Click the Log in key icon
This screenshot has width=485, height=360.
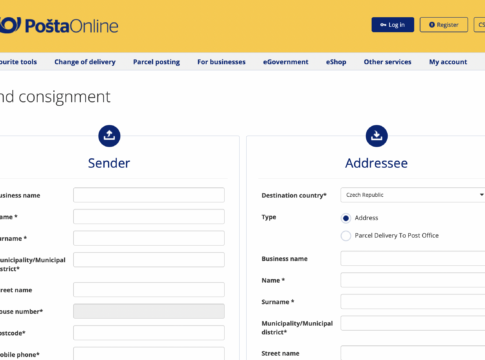pos(383,25)
